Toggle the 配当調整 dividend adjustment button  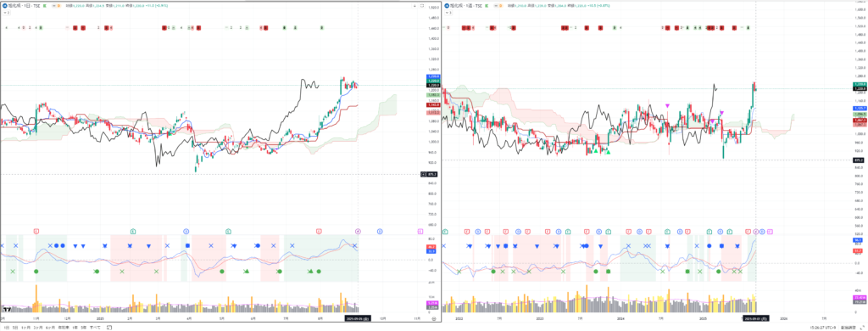[848, 327]
